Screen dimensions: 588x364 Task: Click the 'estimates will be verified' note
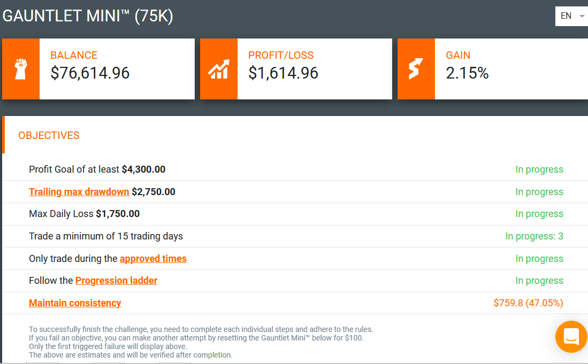(131, 355)
